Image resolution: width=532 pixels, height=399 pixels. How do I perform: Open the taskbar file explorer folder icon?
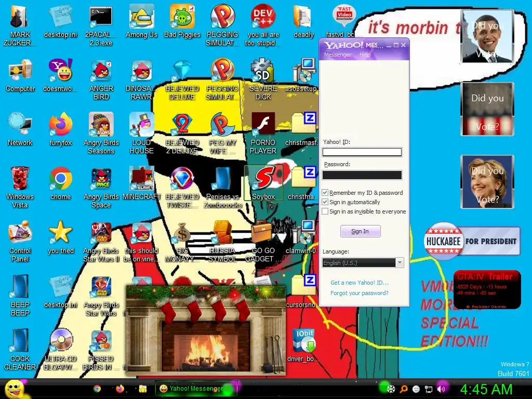[143, 389]
